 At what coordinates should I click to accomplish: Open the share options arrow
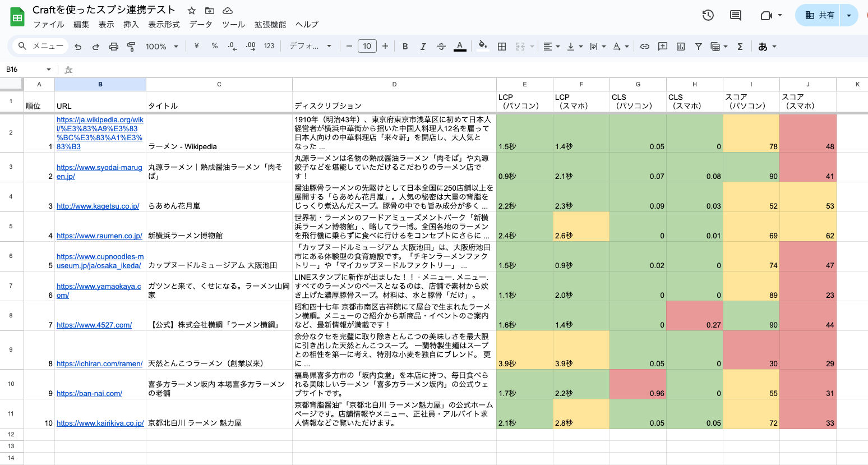[849, 15]
